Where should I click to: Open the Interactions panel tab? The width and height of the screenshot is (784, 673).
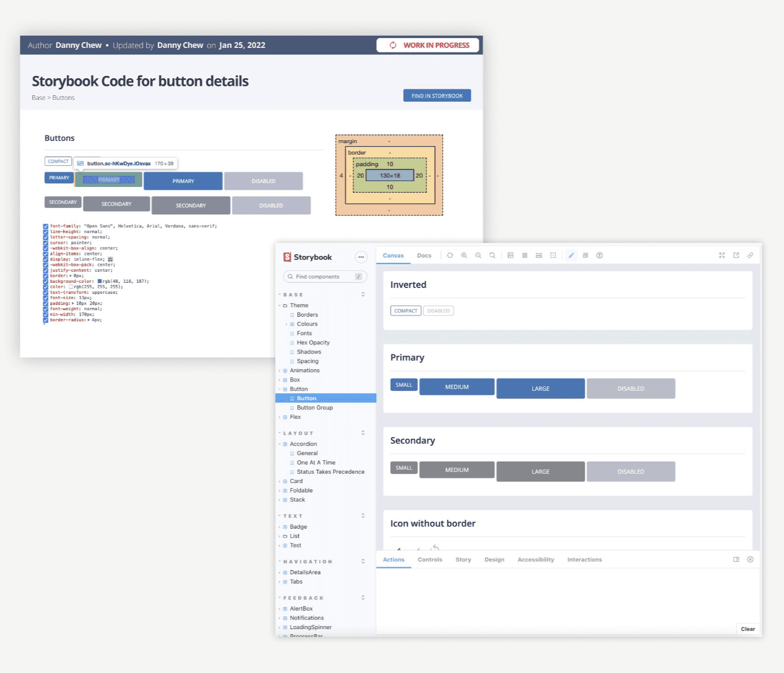(584, 560)
